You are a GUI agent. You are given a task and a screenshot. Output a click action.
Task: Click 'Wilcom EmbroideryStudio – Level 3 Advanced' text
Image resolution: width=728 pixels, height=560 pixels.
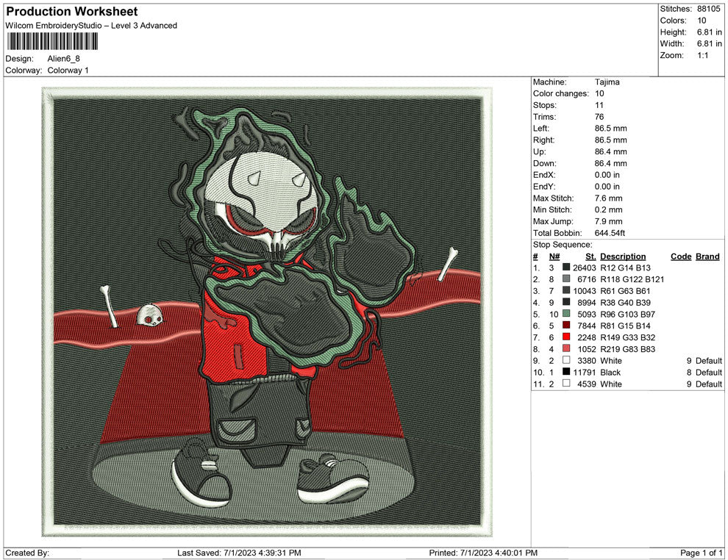coord(91,26)
